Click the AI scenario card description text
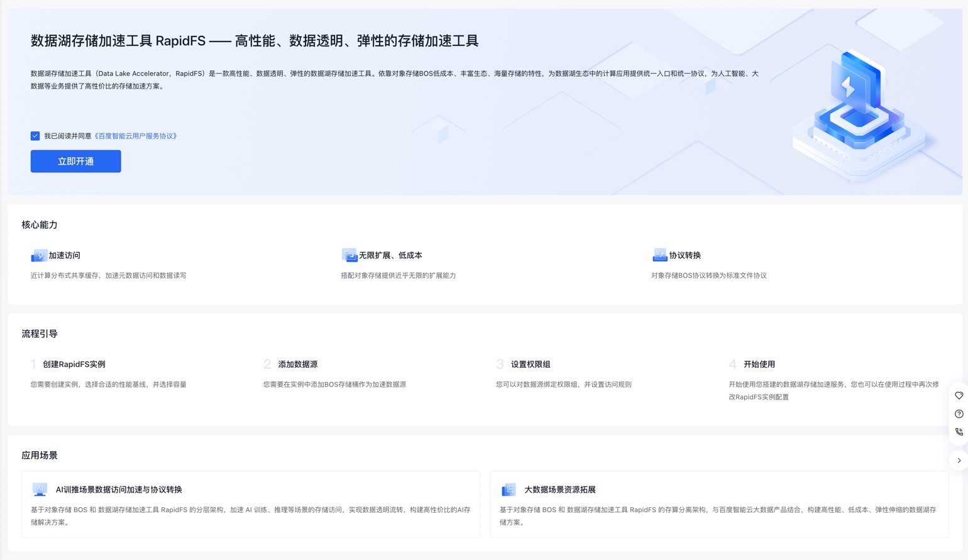968x560 pixels. click(x=251, y=516)
